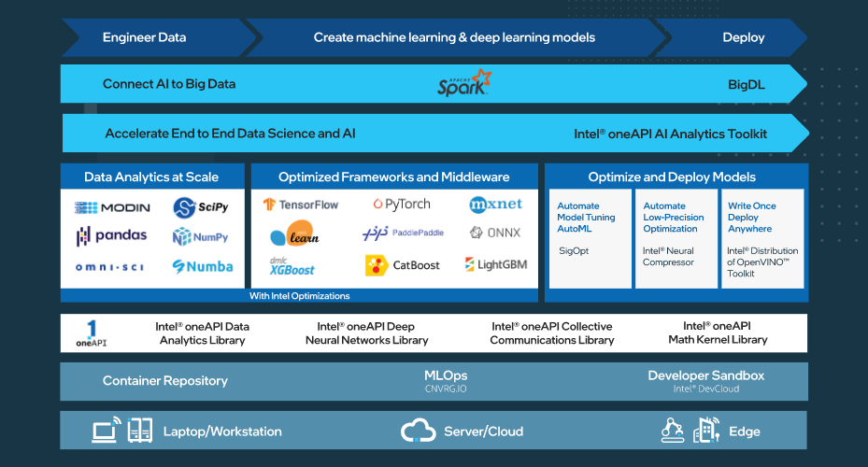Click Intel oneAPI Math Kernel Library
The height and width of the screenshot is (467, 868).
pos(718,333)
